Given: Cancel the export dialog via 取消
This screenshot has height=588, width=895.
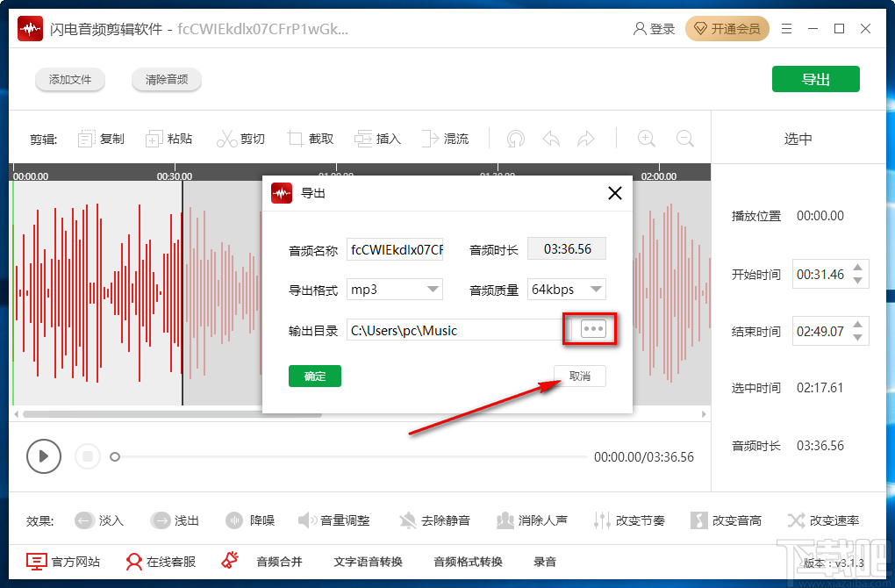Looking at the screenshot, I should click(x=579, y=376).
